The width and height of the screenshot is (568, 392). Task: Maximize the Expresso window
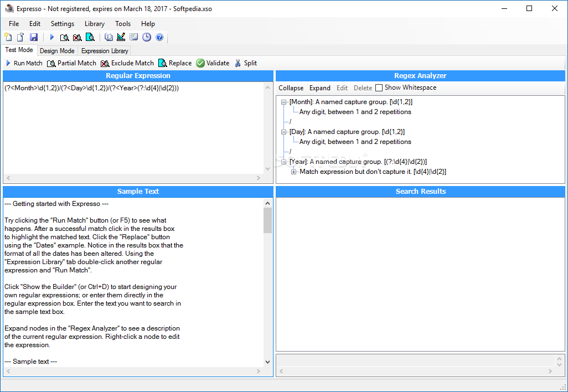[529, 8]
